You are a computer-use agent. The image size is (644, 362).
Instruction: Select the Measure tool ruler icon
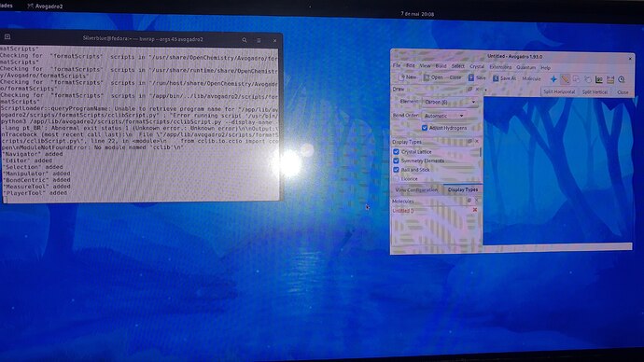pos(610,79)
